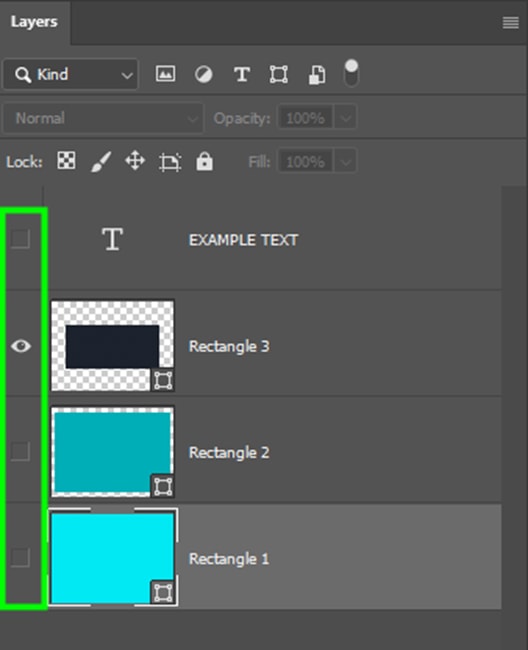This screenshot has width=528, height=650.
Task: Lock position move icon
Action: click(135, 161)
